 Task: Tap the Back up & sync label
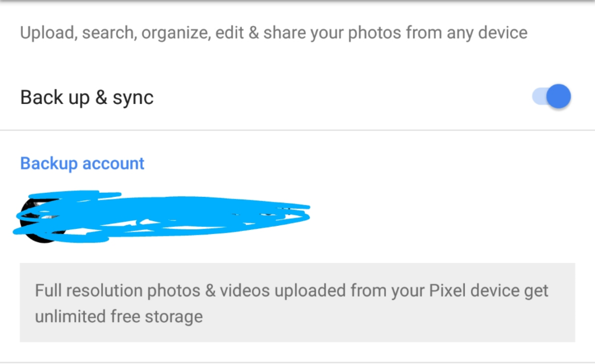87,98
